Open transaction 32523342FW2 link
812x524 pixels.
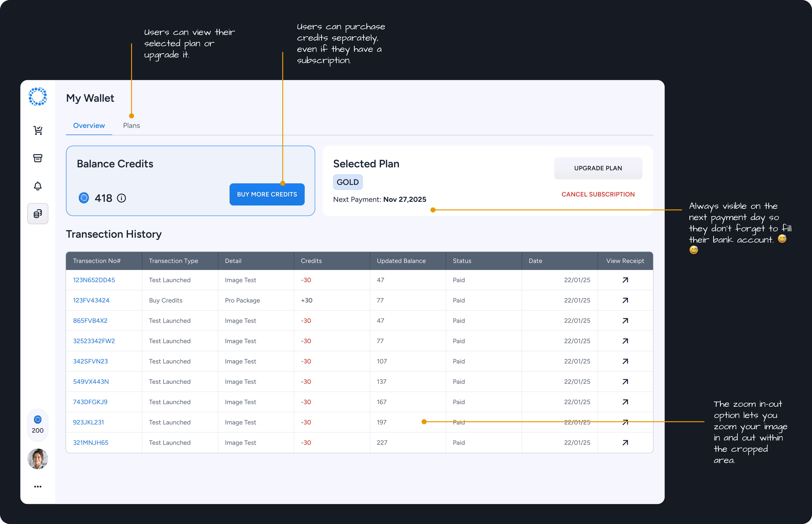click(94, 341)
